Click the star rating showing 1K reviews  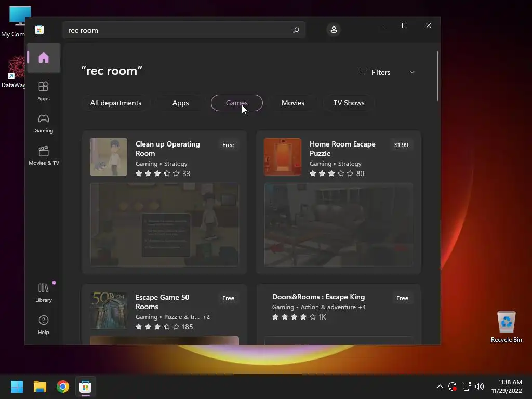(x=299, y=317)
